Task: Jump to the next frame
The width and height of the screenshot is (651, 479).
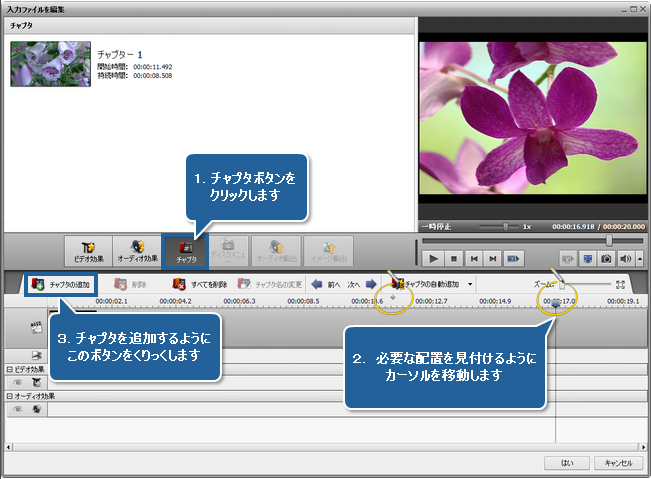Action: [x=492, y=258]
